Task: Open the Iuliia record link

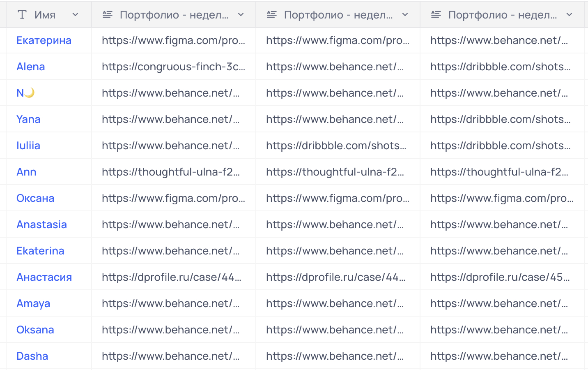Action: pos(28,146)
